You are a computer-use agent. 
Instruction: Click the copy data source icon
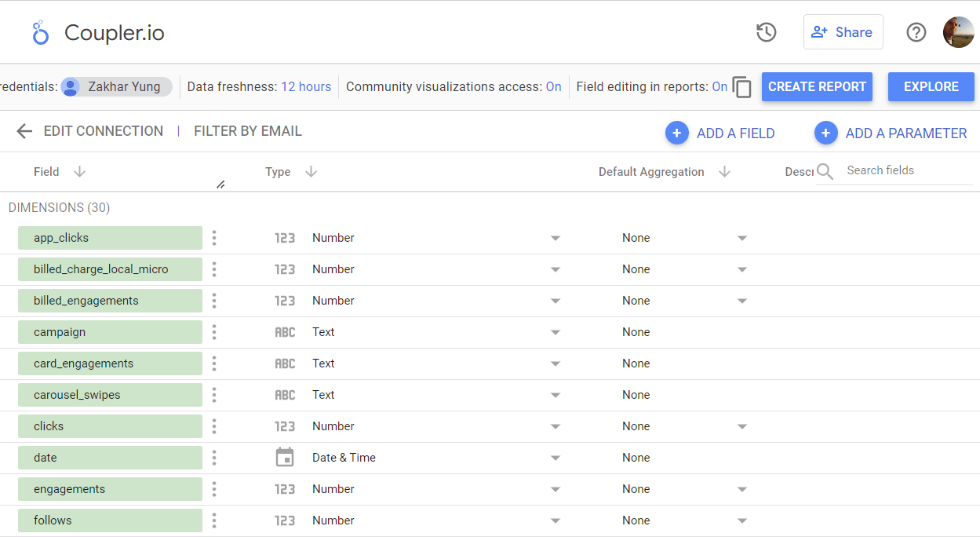pyautogui.click(x=742, y=87)
